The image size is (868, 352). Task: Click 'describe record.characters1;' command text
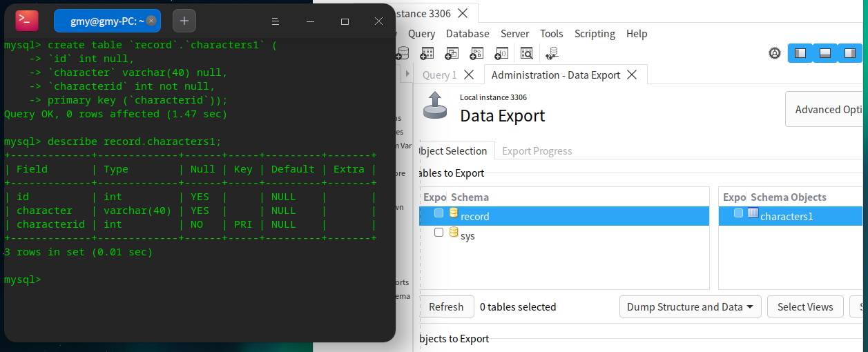[x=135, y=141]
